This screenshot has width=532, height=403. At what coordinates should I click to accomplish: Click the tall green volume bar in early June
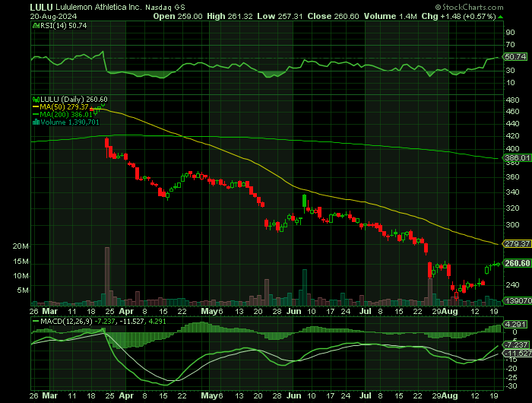coord(305,287)
